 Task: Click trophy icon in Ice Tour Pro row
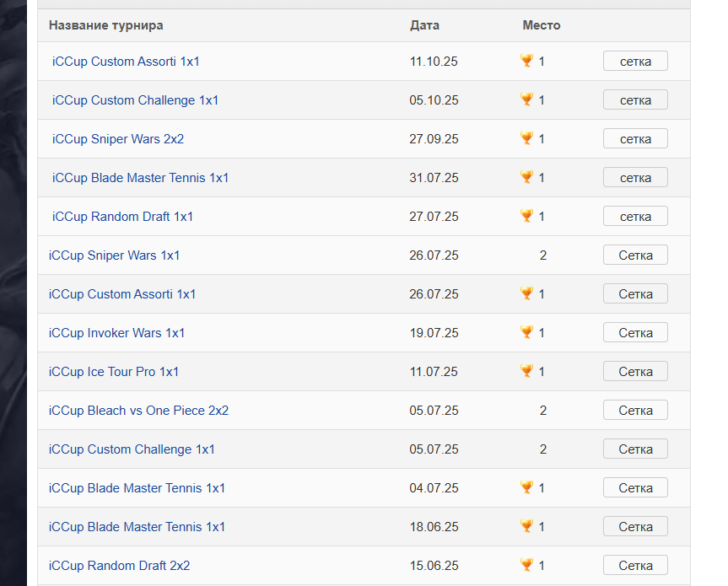526,371
